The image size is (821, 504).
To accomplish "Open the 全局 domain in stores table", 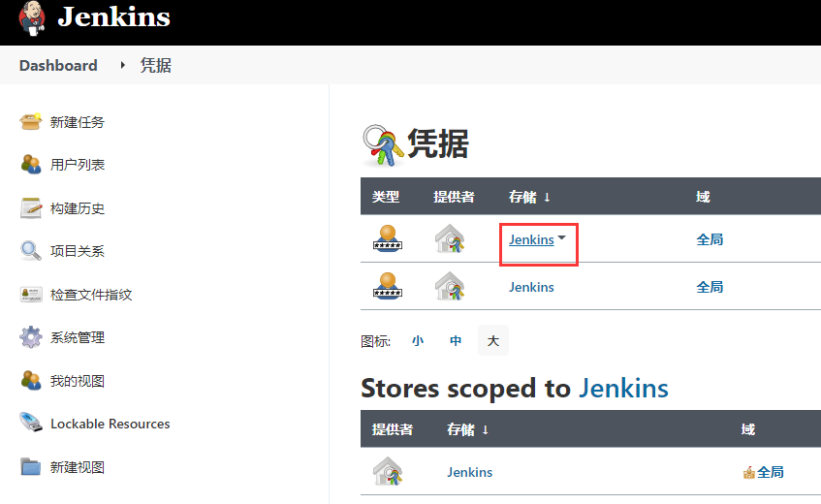I will [x=771, y=472].
